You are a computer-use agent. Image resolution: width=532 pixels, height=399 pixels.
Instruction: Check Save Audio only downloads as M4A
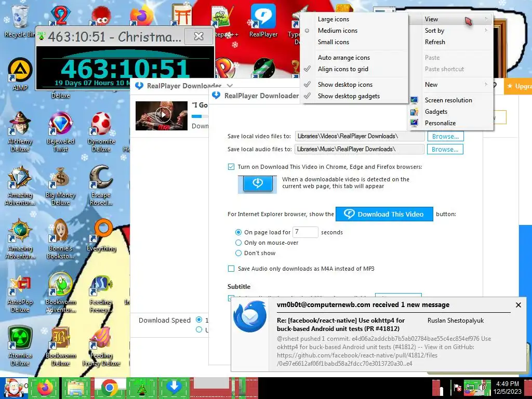[231, 269]
